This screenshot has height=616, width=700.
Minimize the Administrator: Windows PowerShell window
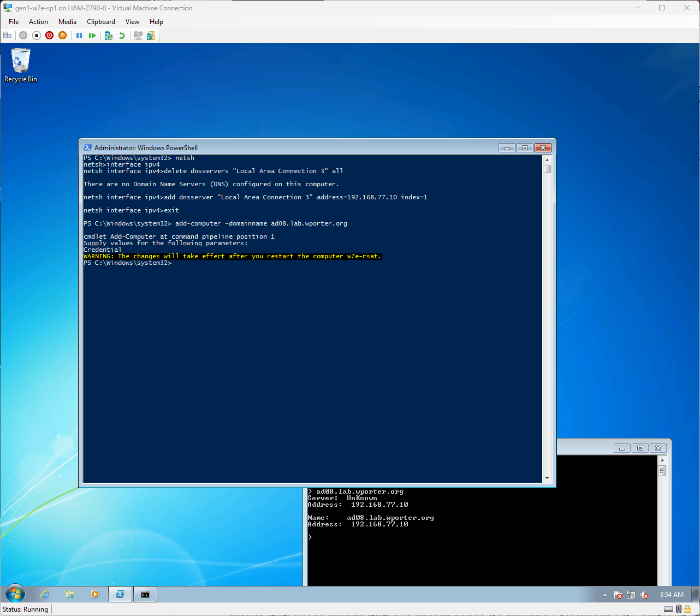click(507, 147)
